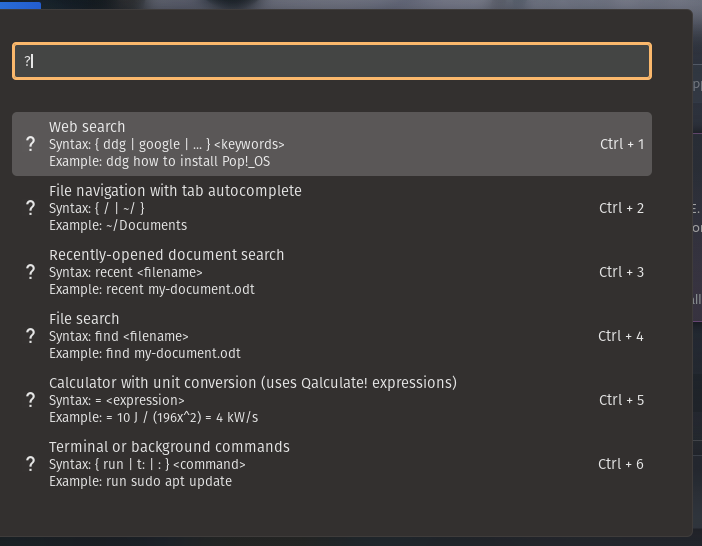The image size is (702, 546).
Task: Click the question mark icon beside File search
Action: point(30,336)
